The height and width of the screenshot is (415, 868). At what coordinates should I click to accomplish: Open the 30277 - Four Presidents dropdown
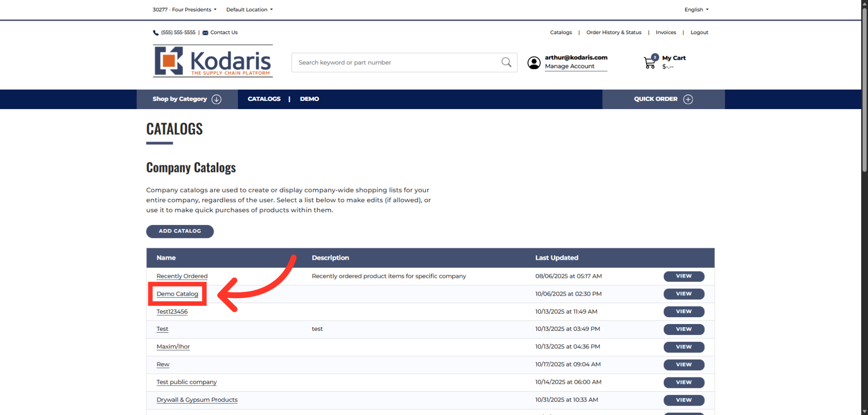[184, 10]
